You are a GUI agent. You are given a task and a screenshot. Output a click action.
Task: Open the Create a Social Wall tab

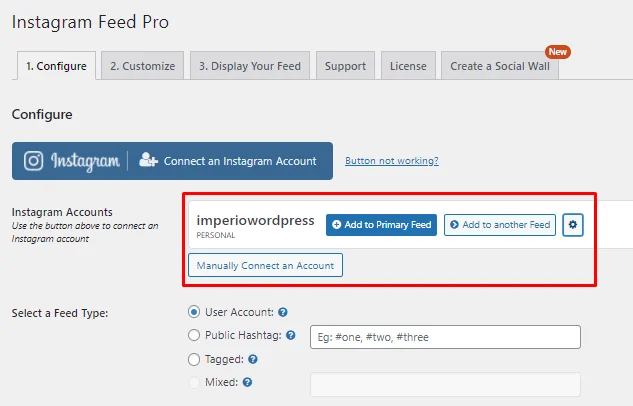pyautogui.click(x=500, y=66)
